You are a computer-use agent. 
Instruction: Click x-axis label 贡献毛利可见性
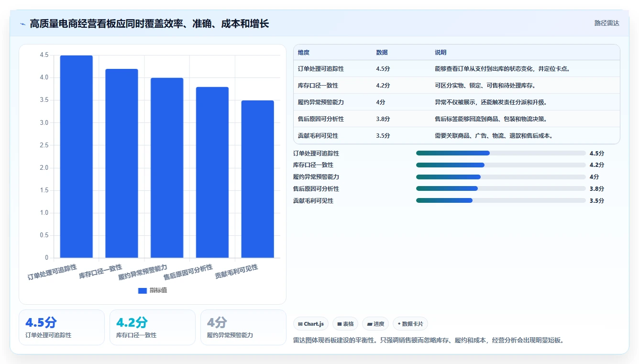click(236, 271)
